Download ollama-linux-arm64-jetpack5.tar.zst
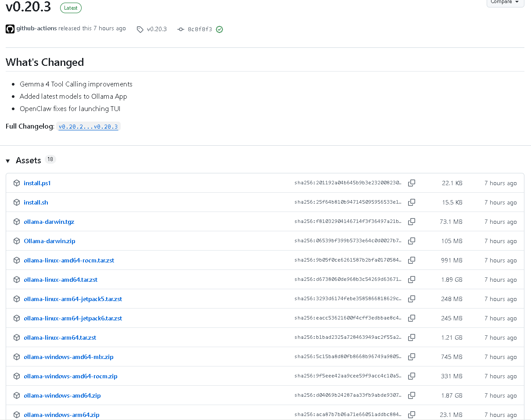The height and width of the screenshot is (420, 531). pos(73,299)
